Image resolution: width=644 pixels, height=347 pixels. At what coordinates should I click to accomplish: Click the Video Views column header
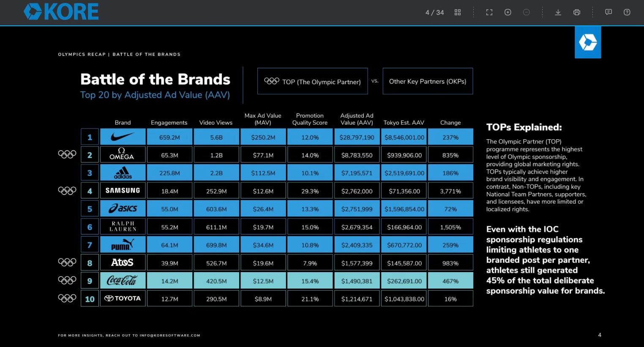point(216,123)
